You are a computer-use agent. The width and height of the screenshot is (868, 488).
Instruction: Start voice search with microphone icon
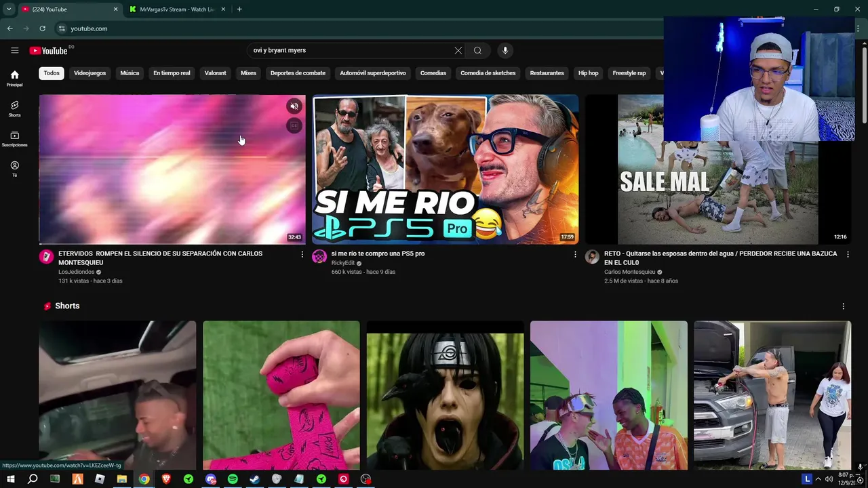pyautogui.click(x=505, y=50)
